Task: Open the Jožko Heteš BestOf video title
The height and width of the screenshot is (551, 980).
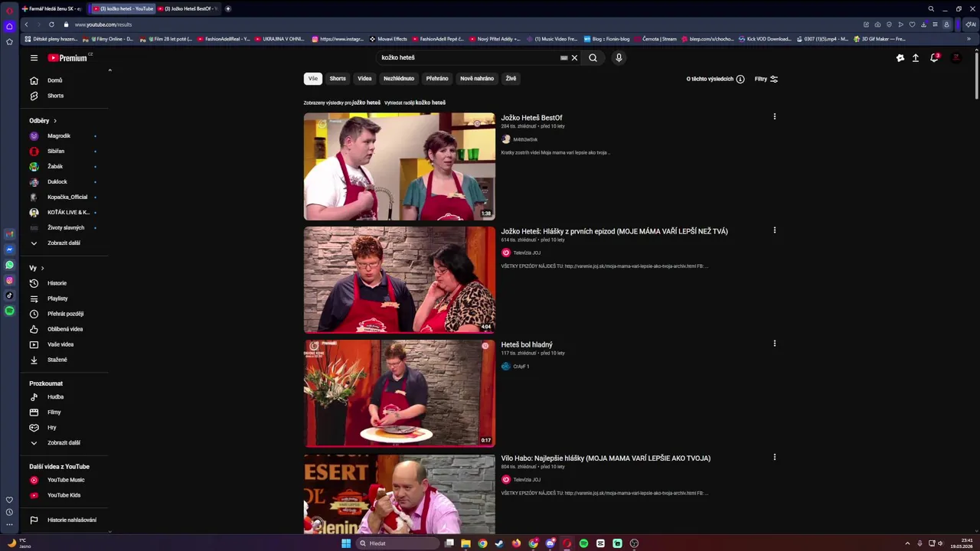Action: coord(531,118)
